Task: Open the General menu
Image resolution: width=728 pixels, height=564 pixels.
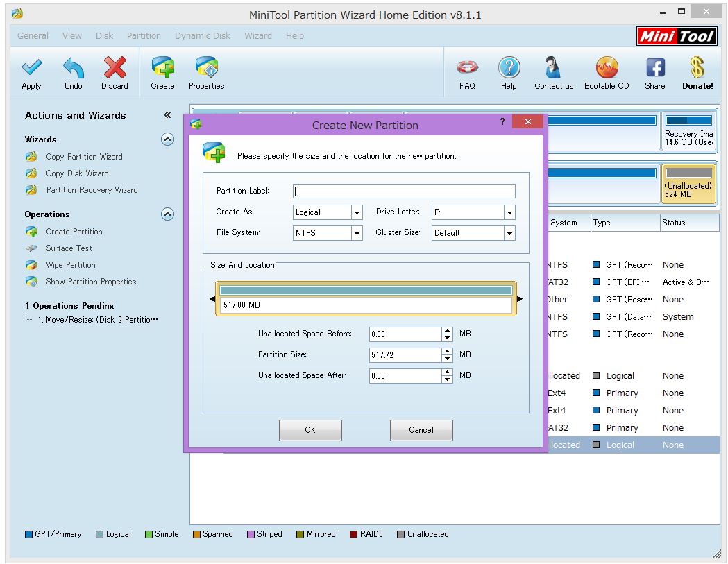Action: [33, 36]
